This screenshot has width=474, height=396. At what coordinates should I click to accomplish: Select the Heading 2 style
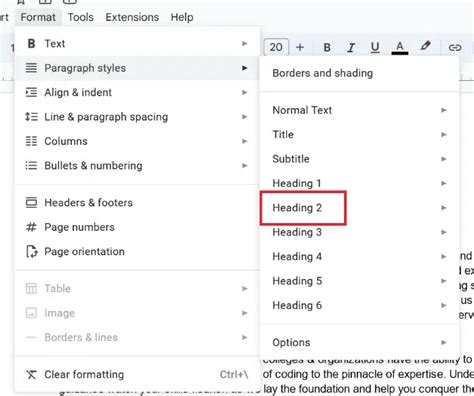point(360,208)
